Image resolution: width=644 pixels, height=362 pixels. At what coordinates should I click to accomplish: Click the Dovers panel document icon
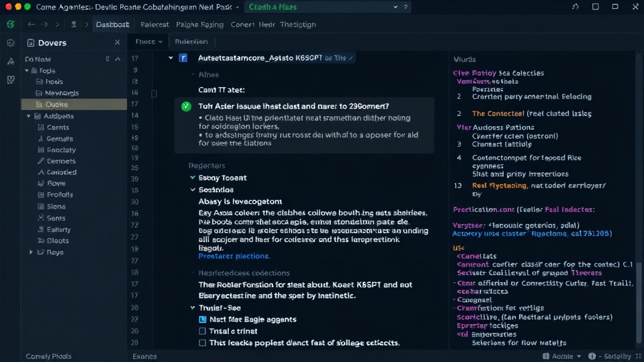click(x=30, y=43)
